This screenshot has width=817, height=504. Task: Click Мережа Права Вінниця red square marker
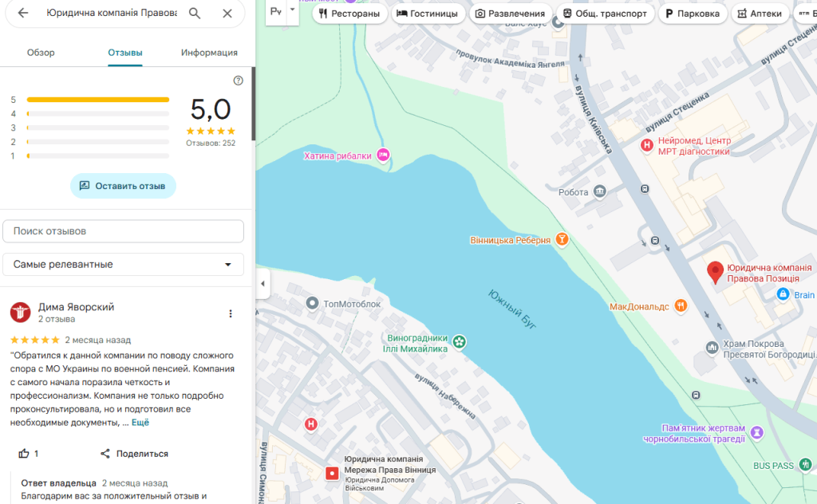coord(333,473)
